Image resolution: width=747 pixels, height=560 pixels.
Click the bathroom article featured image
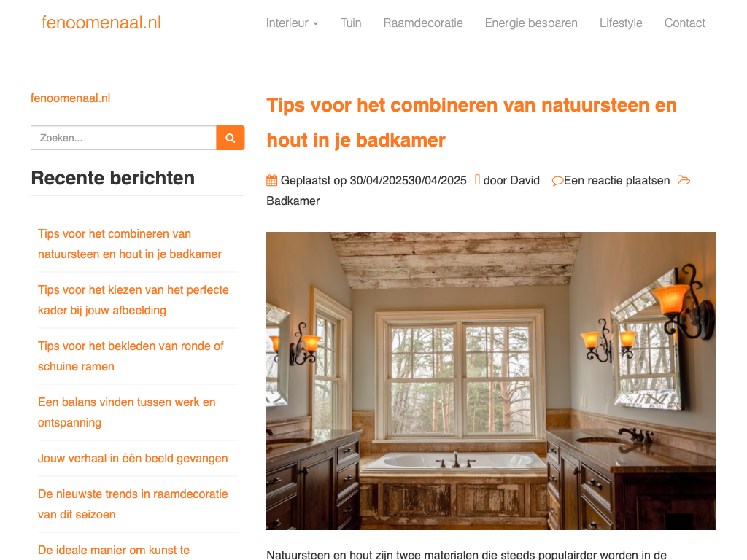(491, 381)
